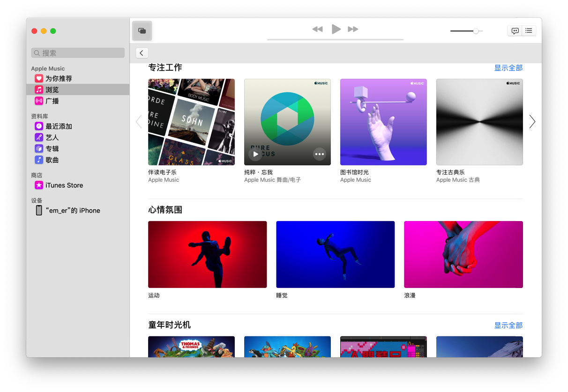The width and height of the screenshot is (568, 392).
Task: Go back with the chevron button
Action: pyautogui.click(x=142, y=53)
